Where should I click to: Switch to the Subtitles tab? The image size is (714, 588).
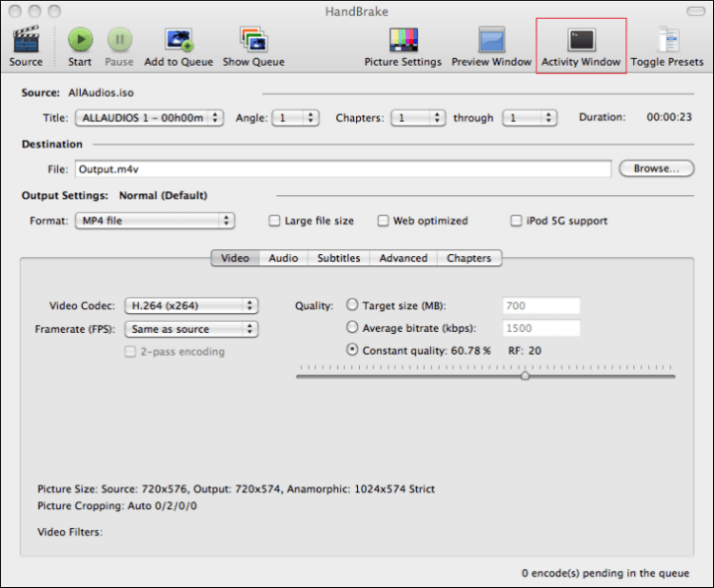click(x=339, y=258)
